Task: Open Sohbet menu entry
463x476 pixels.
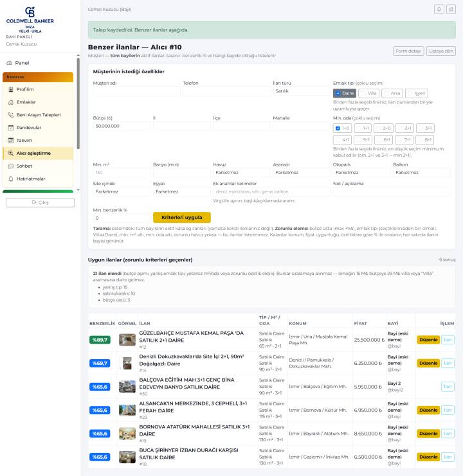Action: 38,166
